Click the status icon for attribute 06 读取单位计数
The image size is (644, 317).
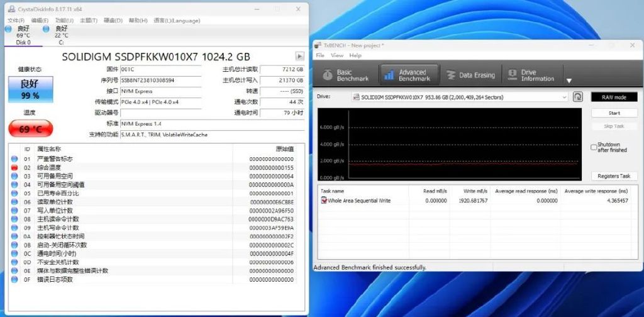pyautogui.click(x=14, y=202)
